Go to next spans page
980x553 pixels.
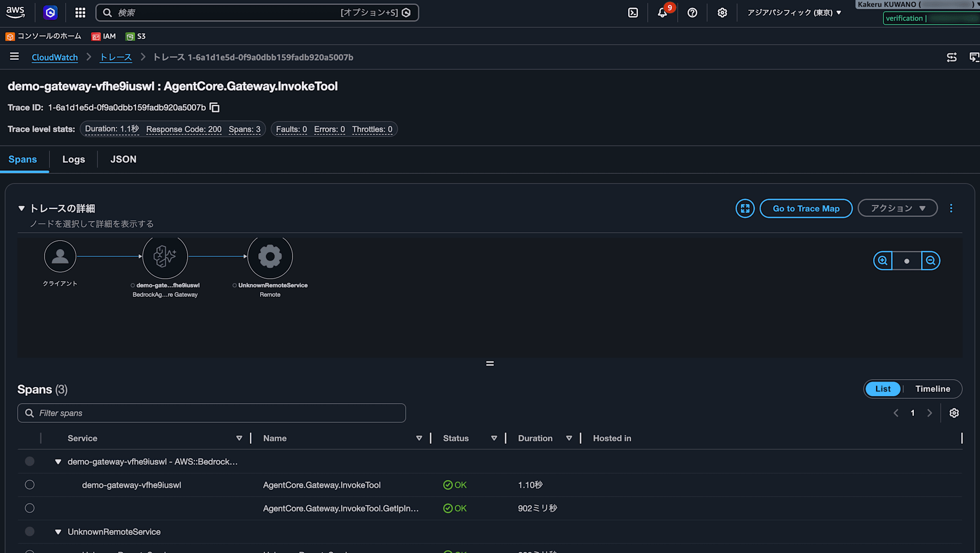930,413
